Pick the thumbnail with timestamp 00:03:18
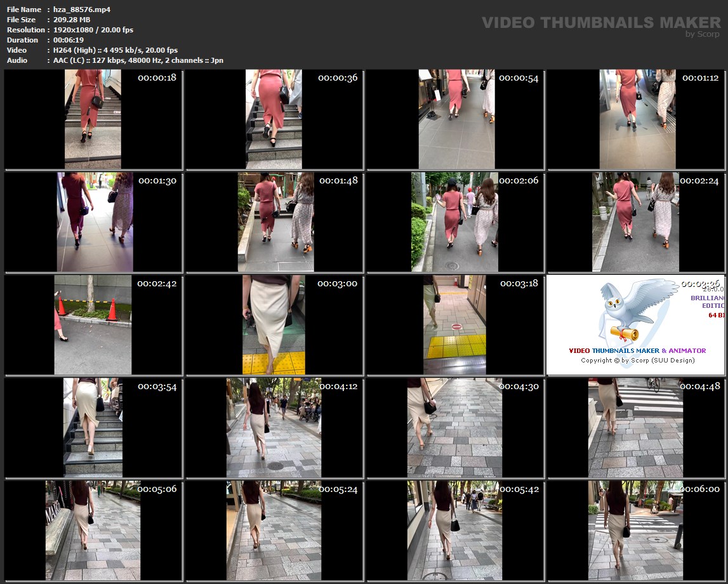728x584 pixels. tap(455, 325)
